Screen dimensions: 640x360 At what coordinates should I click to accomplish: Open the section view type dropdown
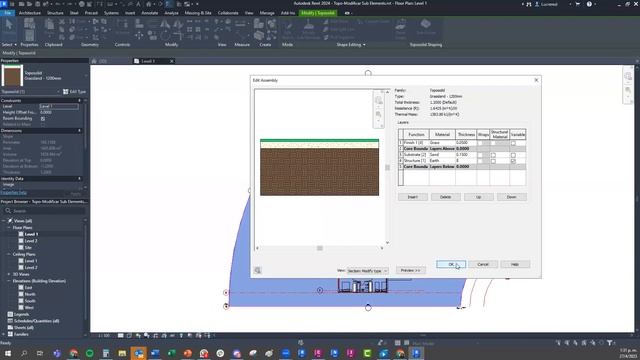tap(367, 271)
